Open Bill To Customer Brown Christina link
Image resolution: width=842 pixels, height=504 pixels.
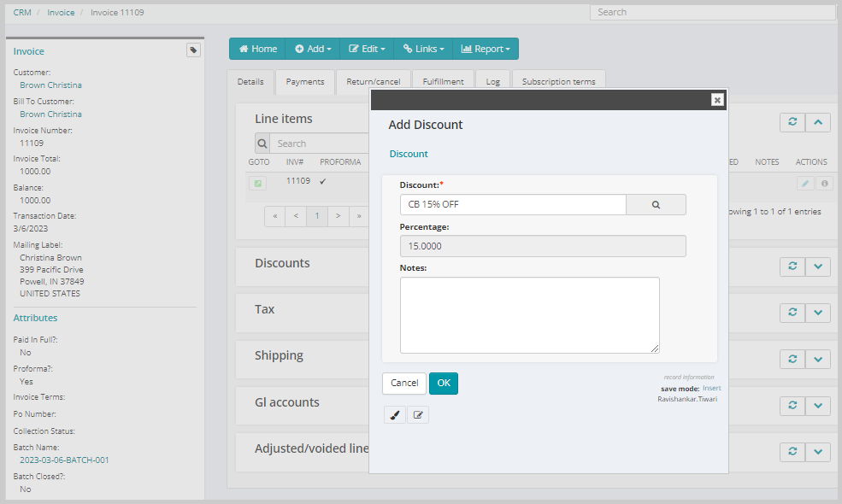pyautogui.click(x=51, y=114)
